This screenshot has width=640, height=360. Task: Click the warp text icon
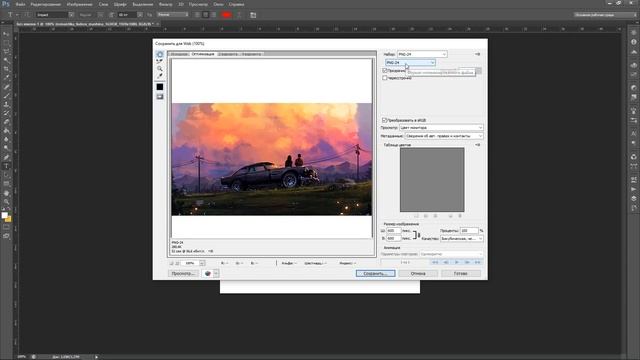[240, 15]
